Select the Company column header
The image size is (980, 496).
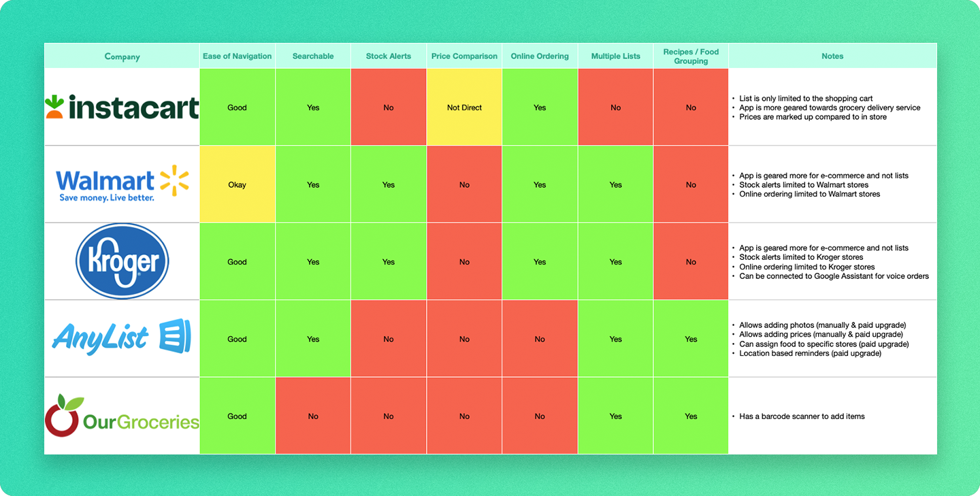coord(122,56)
